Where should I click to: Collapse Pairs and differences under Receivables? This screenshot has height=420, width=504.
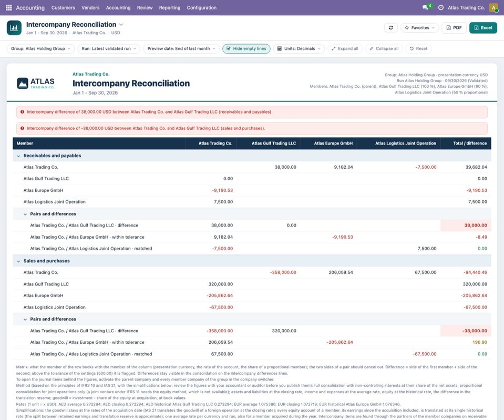[25, 214]
